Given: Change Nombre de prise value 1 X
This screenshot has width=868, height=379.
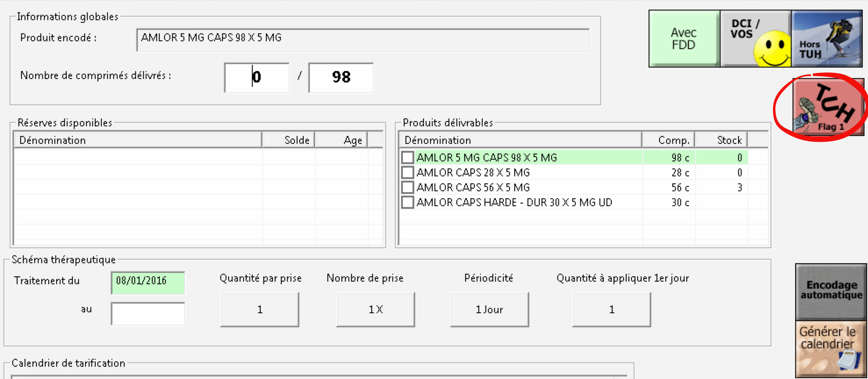Looking at the screenshot, I should point(376,310).
